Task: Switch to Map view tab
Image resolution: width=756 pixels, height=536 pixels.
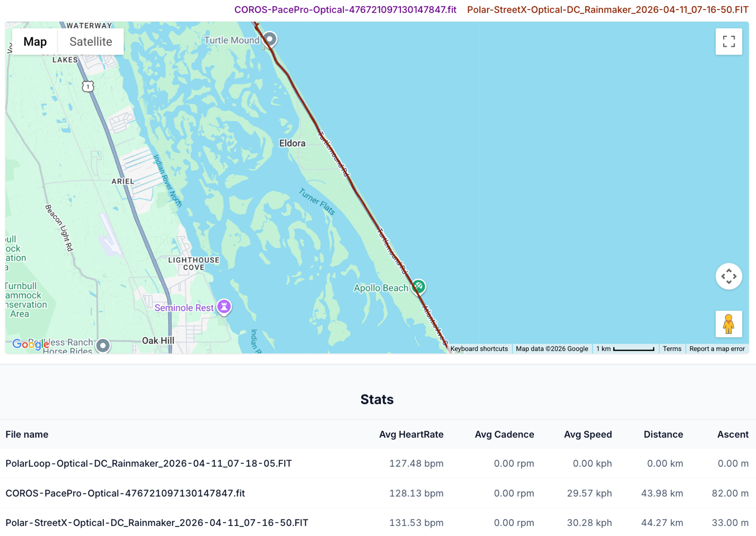Action: [x=35, y=41]
